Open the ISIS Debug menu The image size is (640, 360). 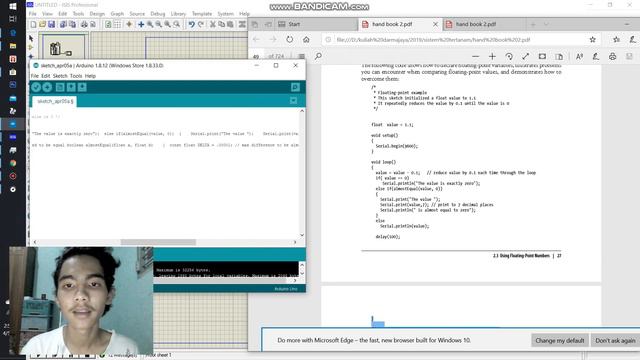click(158, 14)
